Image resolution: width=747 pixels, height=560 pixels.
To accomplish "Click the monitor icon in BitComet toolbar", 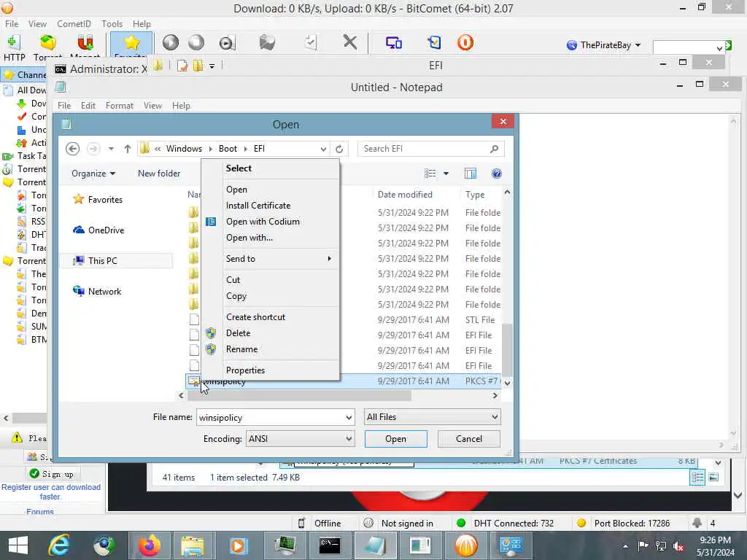I will coord(393,43).
